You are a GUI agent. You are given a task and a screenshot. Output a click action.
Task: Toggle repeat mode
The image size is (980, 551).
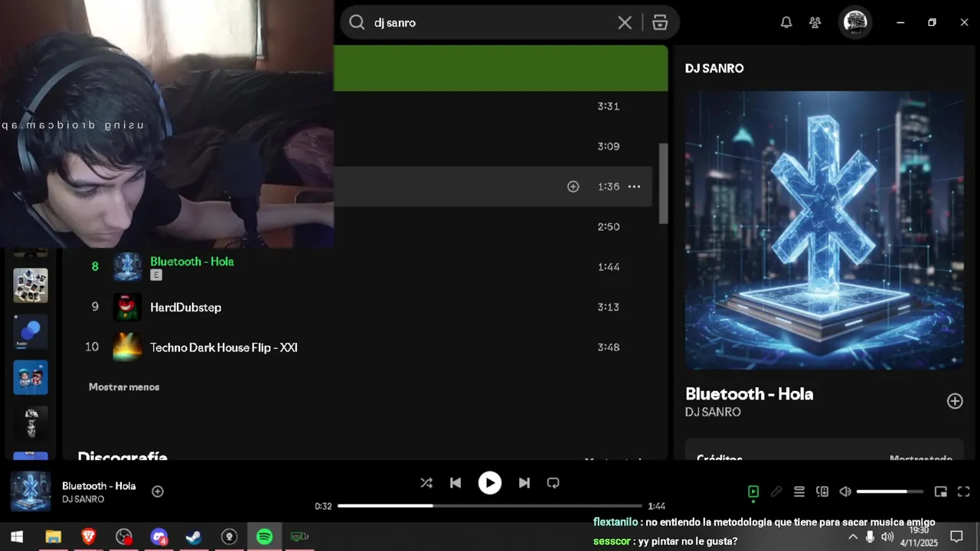coord(553,483)
